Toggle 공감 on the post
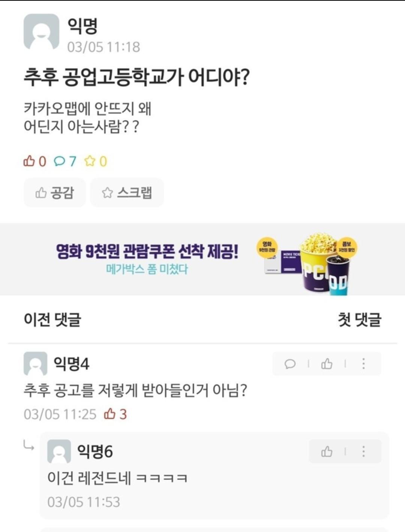This screenshot has height=532, width=405. [x=54, y=193]
